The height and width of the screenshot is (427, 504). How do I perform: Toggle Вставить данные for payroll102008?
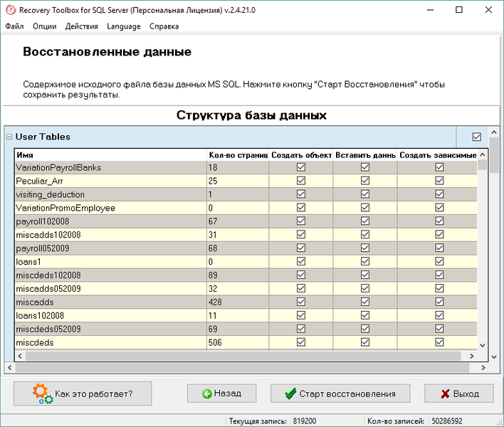[365, 221]
